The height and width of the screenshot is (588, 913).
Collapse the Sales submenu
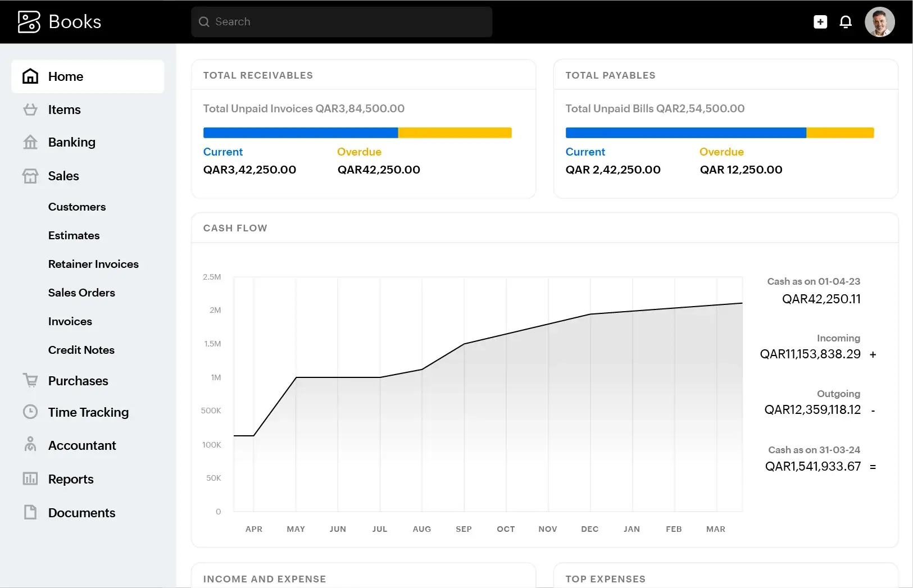coord(63,176)
